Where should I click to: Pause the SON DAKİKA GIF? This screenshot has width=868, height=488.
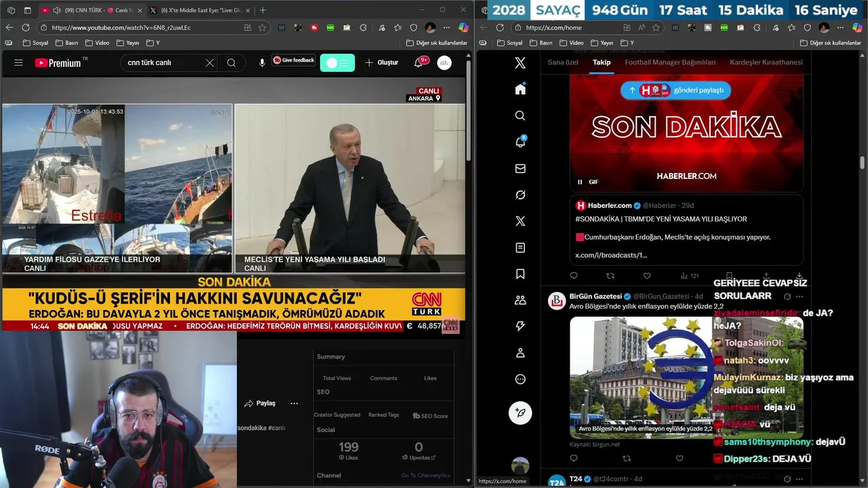pyautogui.click(x=580, y=182)
